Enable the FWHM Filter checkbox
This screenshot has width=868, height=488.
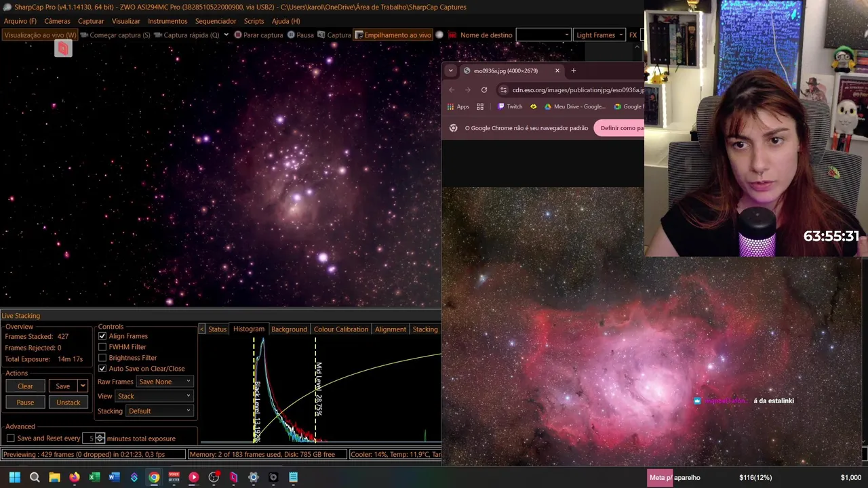tap(102, 347)
